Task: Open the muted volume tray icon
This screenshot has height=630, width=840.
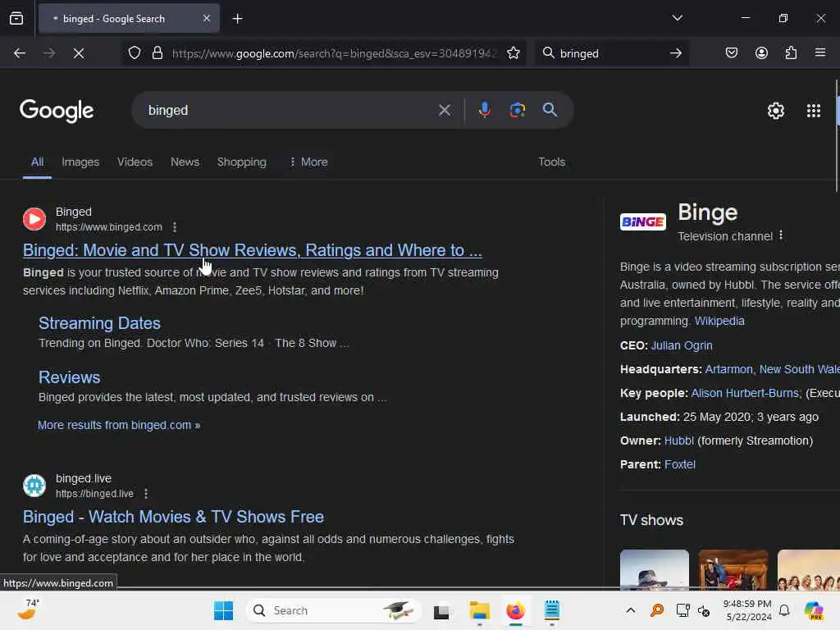Action: (x=704, y=610)
